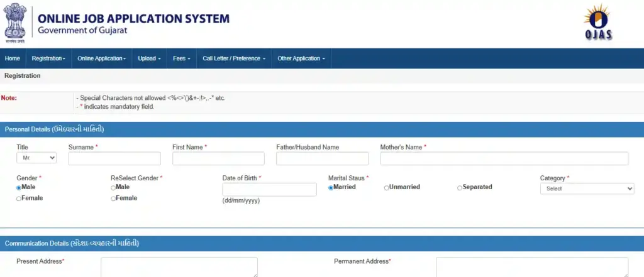Image resolution: width=644 pixels, height=277 pixels.
Task: Set marital status to Unmarried
Action: [x=387, y=187]
